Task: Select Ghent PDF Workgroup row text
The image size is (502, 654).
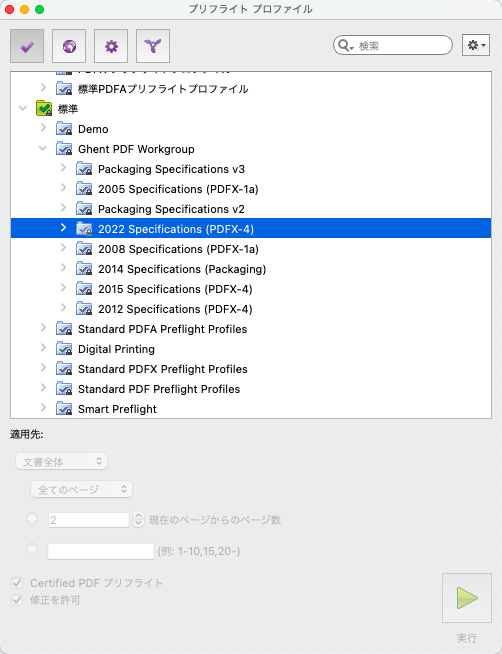Action: (136, 149)
